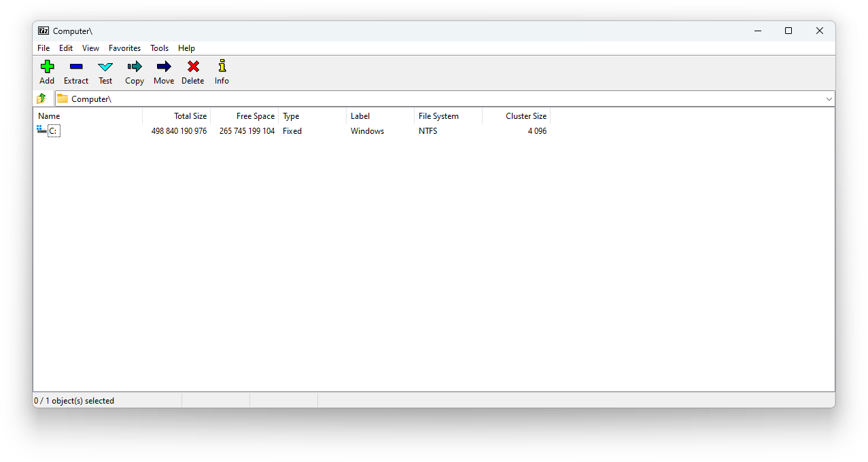
Task: Open the Tools menu
Action: (x=159, y=48)
